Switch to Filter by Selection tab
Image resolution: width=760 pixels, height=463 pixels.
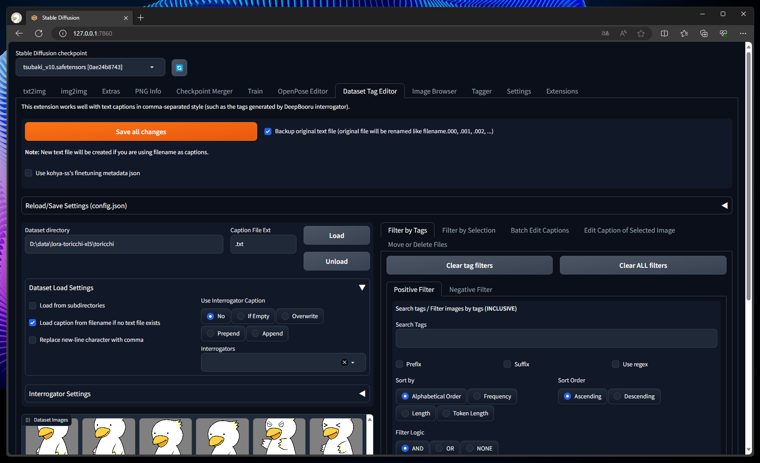[x=469, y=230]
